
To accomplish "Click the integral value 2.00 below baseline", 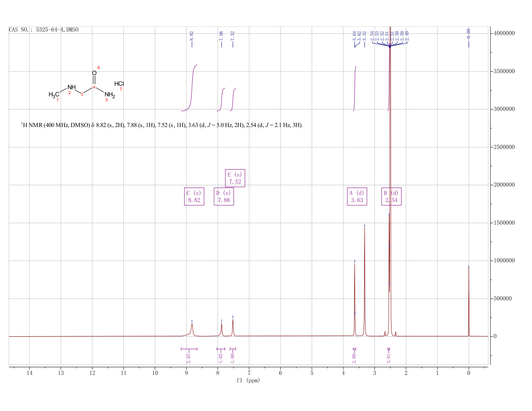I will click(354, 358).
